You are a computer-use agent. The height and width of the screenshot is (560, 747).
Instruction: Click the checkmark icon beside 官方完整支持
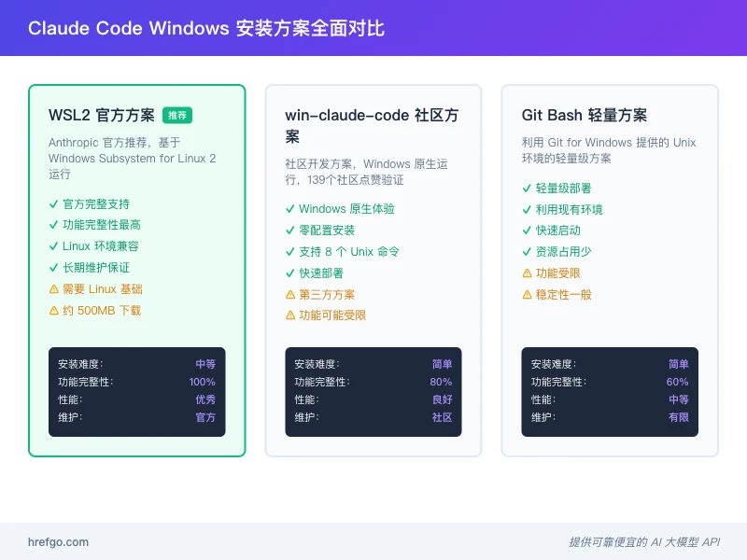pyautogui.click(x=53, y=204)
